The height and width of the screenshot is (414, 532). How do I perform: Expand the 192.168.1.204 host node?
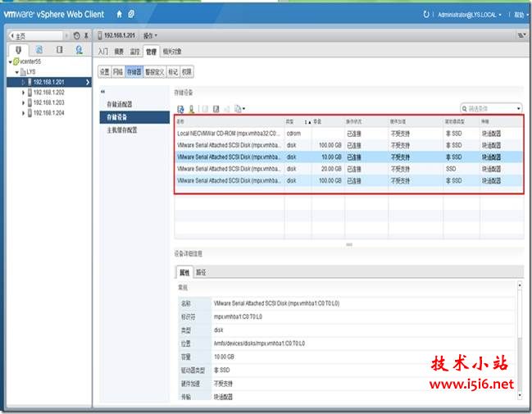23,113
